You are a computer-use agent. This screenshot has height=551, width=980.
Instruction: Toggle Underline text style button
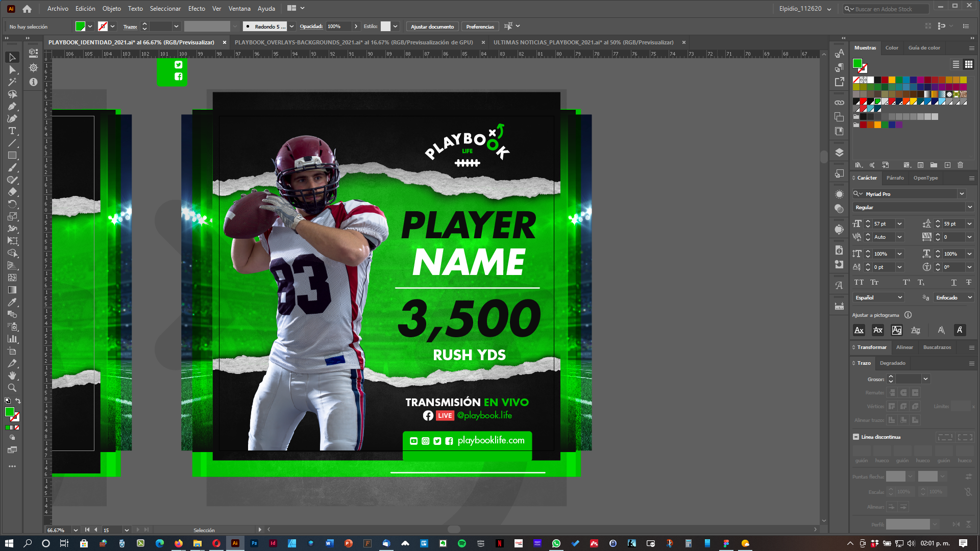tap(953, 282)
